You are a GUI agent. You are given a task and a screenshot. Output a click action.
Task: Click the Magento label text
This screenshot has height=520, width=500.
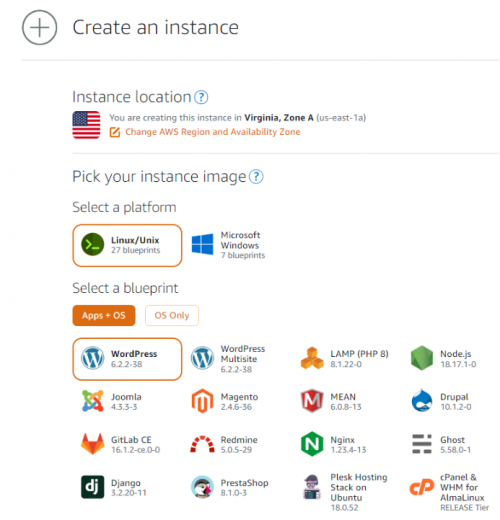coord(239,397)
